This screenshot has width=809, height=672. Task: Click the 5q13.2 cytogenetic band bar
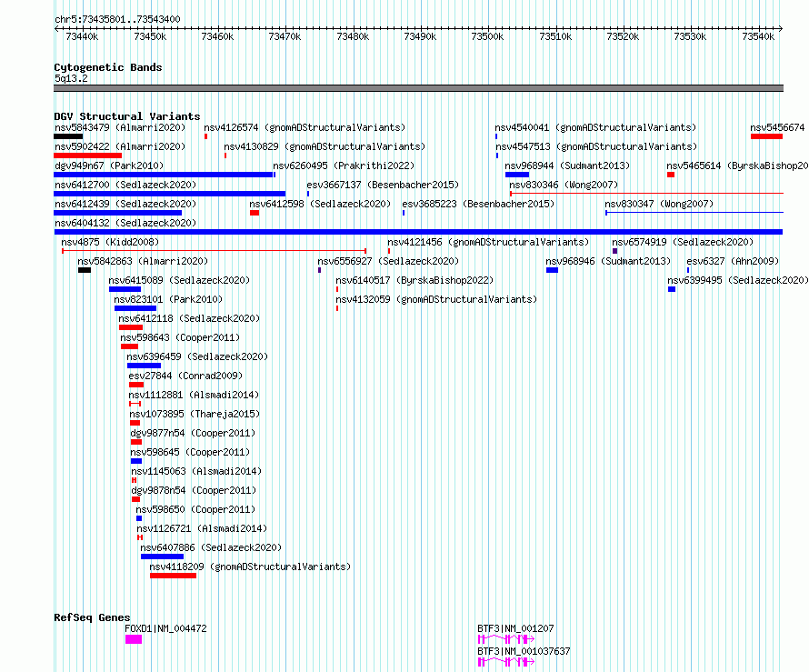coord(418,88)
